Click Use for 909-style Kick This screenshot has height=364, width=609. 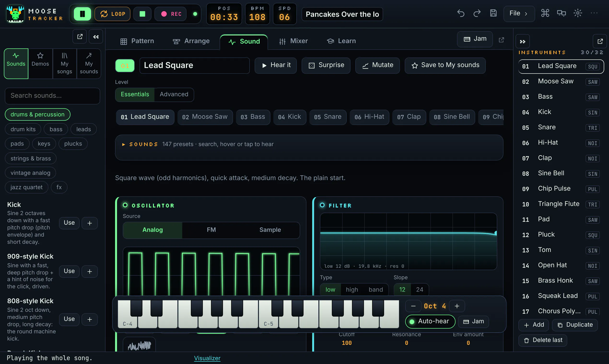pyautogui.click(x=69, y=271)
